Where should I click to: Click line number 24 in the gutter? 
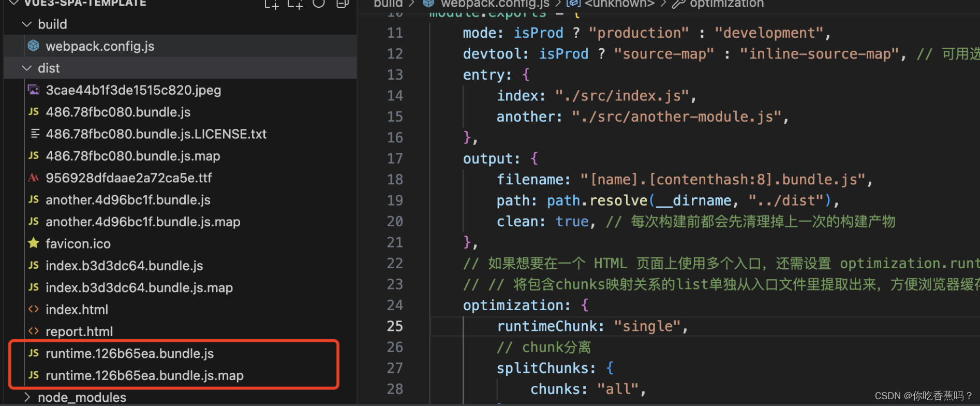pos(395,305)
